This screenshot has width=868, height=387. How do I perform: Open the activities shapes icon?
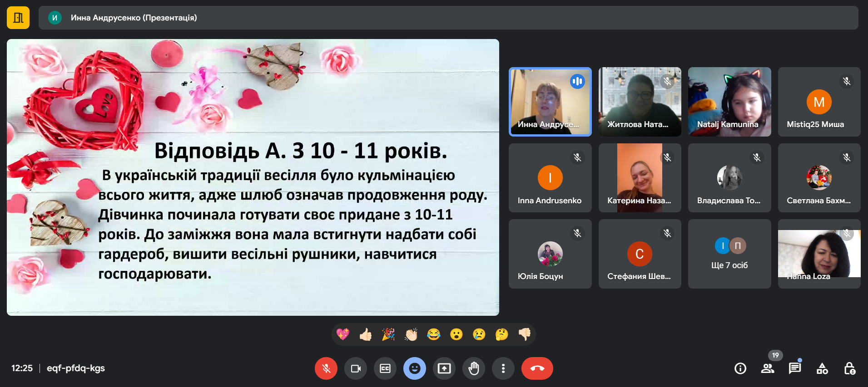click(x=822, y=368)
